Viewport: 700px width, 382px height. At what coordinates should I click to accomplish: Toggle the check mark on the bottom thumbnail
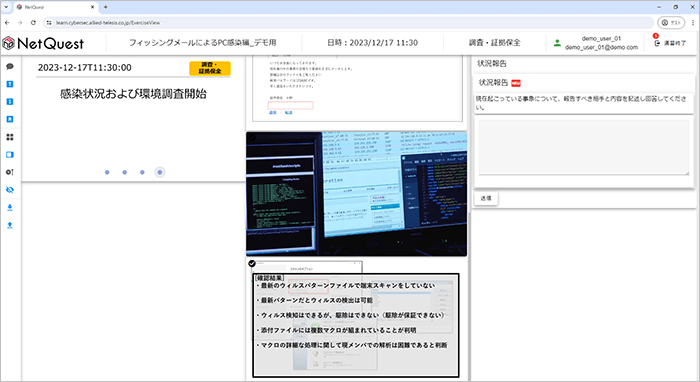(252, 263)
